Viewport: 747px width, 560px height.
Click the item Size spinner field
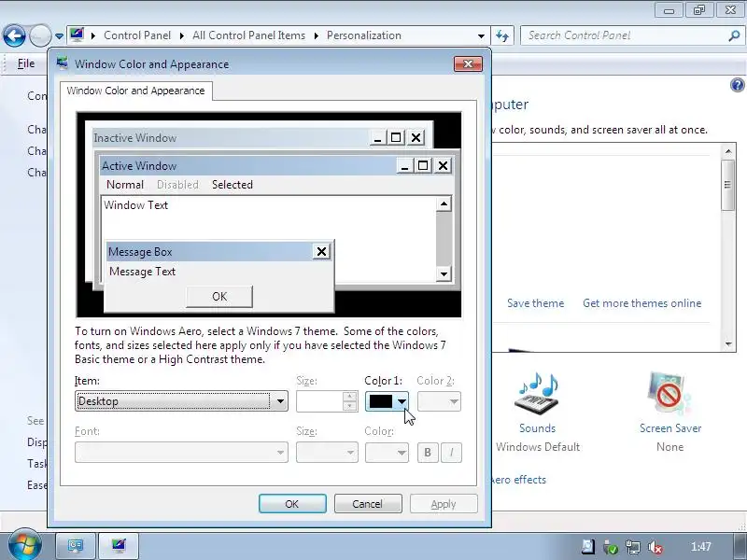(x=326, y=401)
